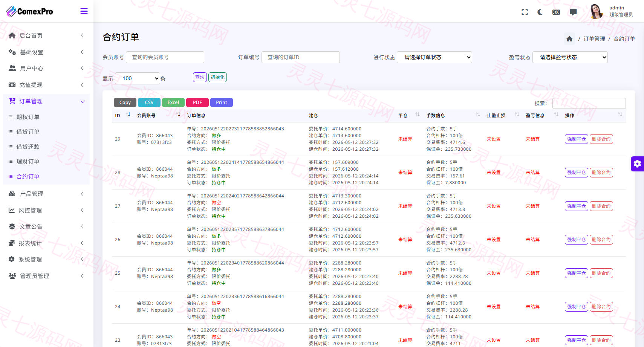Open 合约订单 submenu item

coord(28,177)
